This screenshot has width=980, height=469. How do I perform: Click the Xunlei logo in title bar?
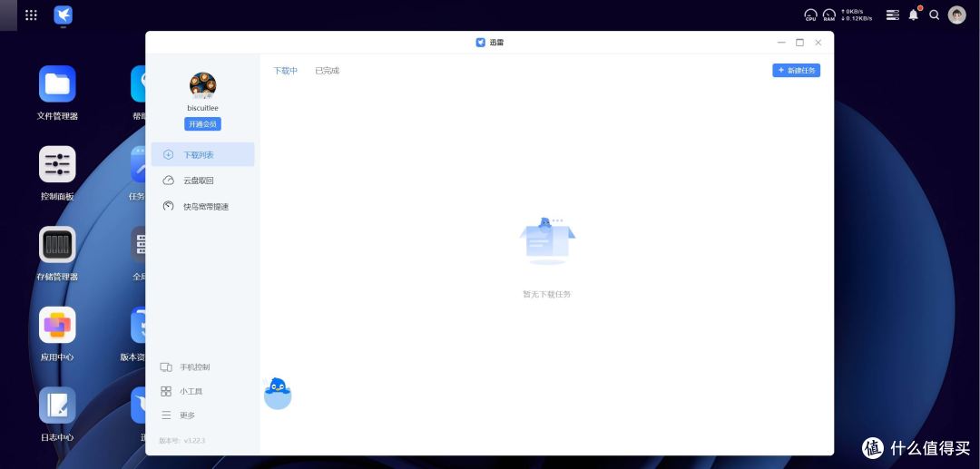point(481,43)
